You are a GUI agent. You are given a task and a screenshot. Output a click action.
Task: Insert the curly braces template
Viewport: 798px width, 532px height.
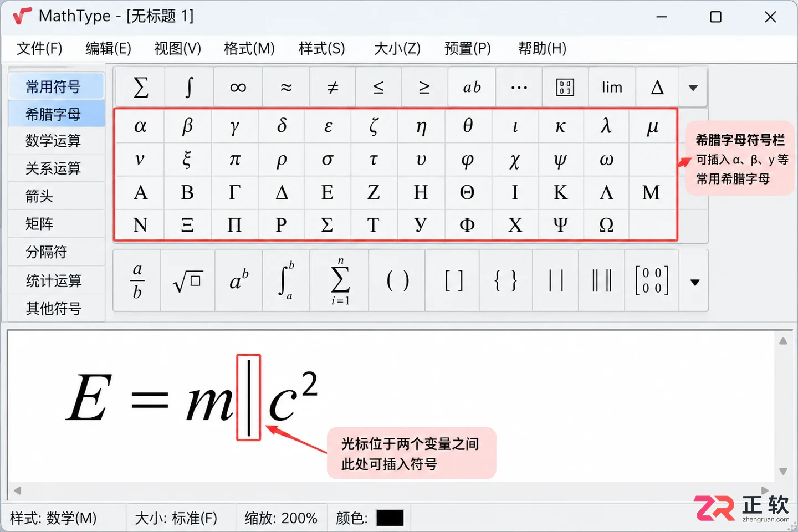coord(506,281)
